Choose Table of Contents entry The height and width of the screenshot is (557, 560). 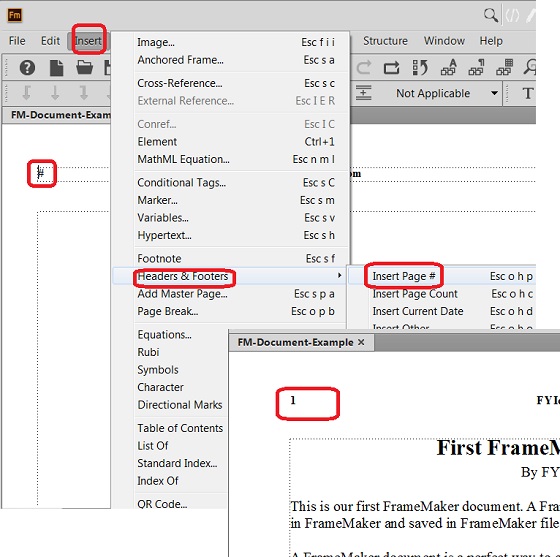[x=180, y=428]
